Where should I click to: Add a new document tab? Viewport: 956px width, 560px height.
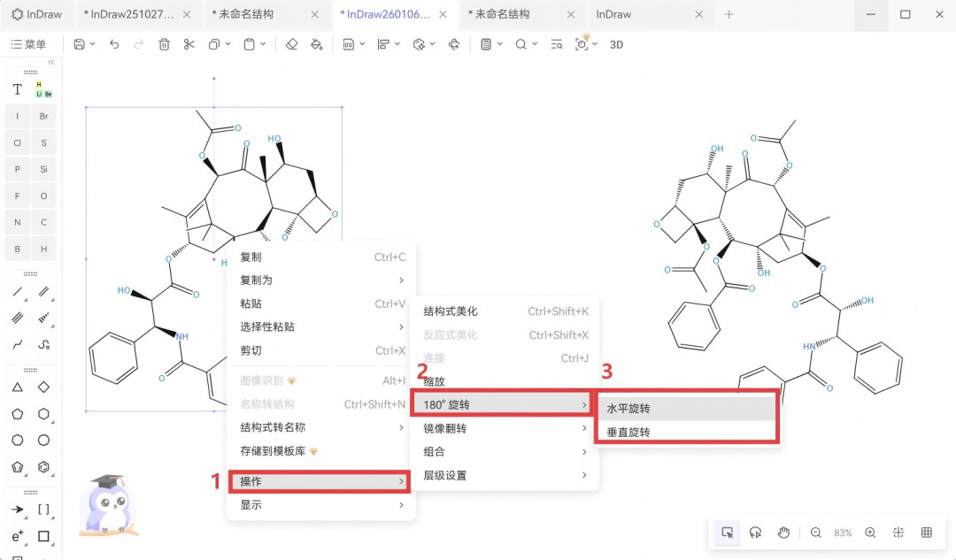tap(729, 14)
